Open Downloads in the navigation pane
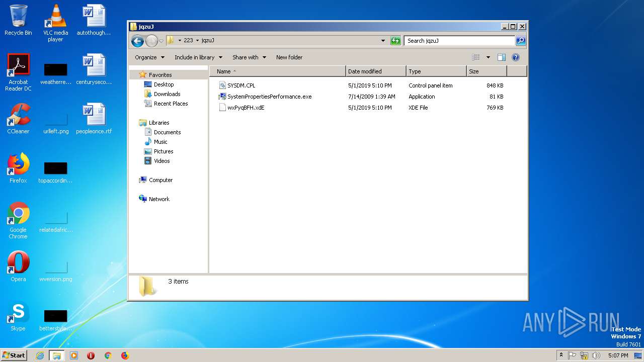The width and height of the screenshot is (644, 362). [167, 94]
